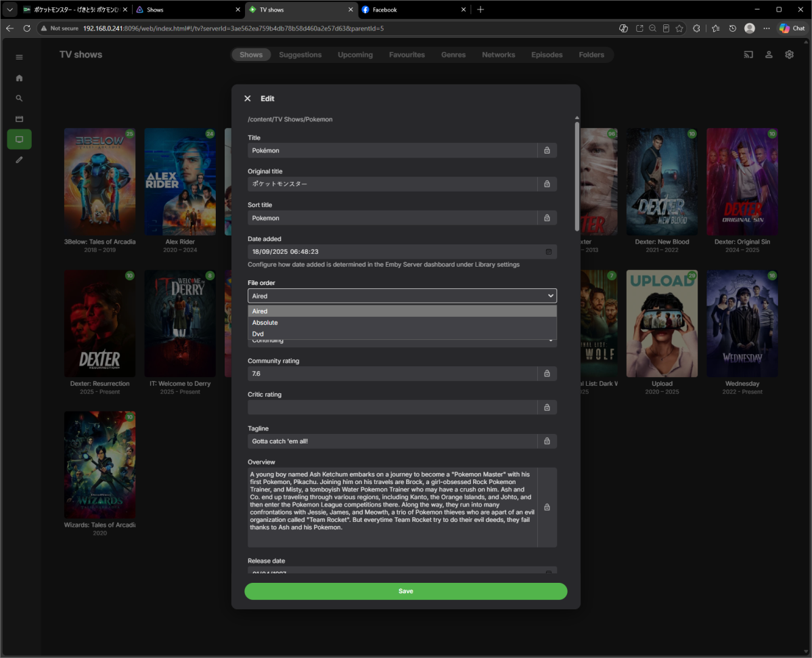This screenshot has width=812, height=658.
Task: Click the empty Critic rating field
Action: [392, 408]
